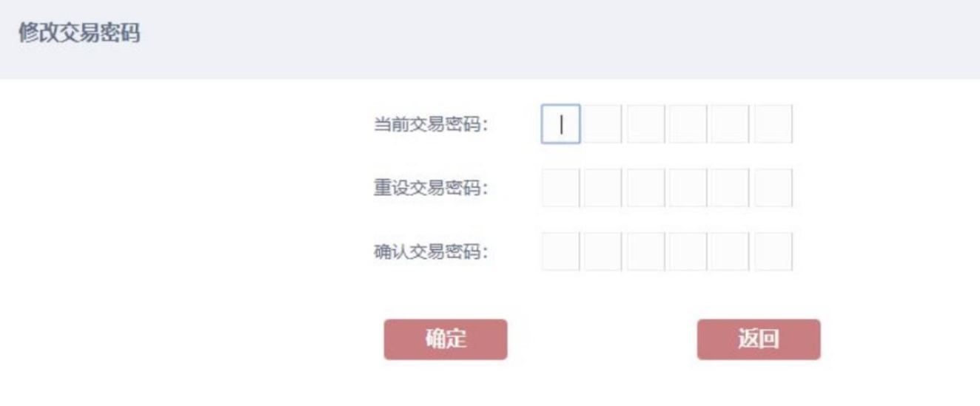Click fifth digit box of 当前交易密码

click(731, 124)
